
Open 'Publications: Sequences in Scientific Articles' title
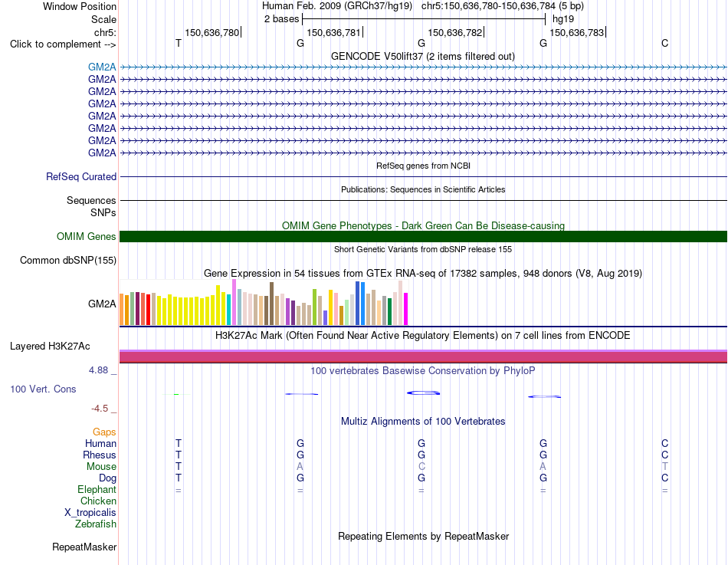tap(423, 189)
